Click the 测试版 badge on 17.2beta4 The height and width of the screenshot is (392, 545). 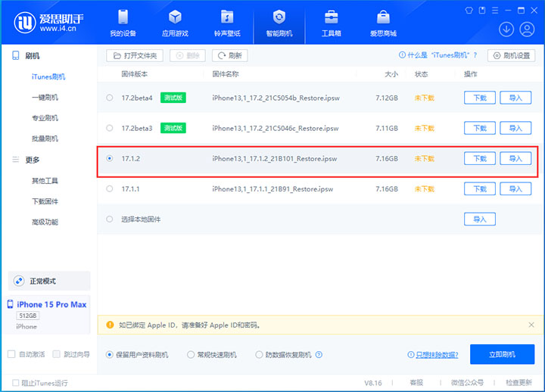[173, 98]
